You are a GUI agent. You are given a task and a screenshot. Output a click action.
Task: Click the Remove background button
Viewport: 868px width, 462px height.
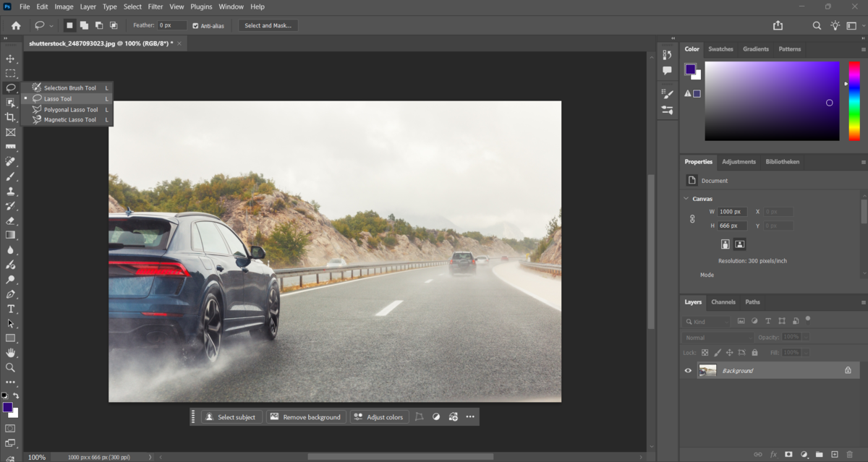coord(305,417)
